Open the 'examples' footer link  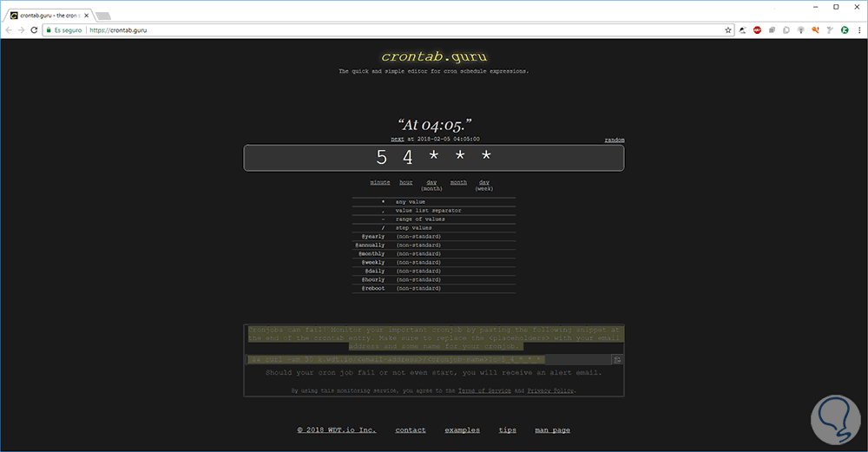[x=463, y=429]
